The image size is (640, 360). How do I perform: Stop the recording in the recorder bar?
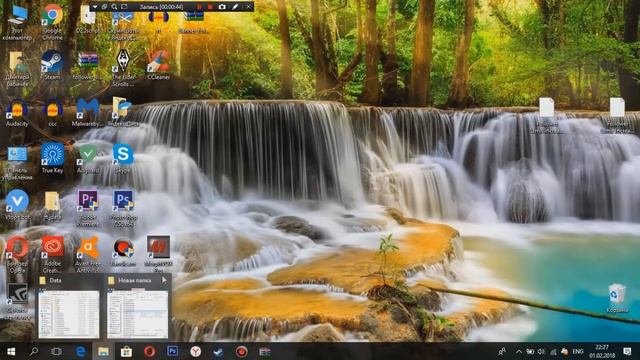point(210,7)
